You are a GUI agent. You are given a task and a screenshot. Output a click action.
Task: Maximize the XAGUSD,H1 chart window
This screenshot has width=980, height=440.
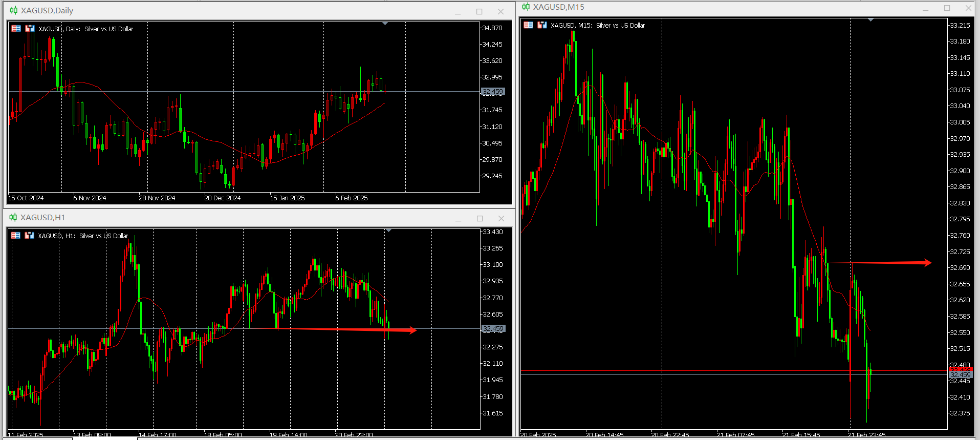(480, 219)
